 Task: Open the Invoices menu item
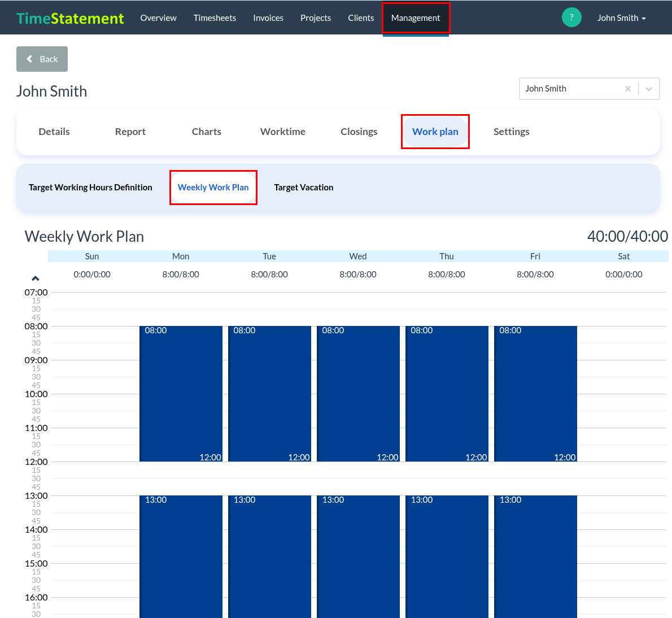tap(268, 18)
